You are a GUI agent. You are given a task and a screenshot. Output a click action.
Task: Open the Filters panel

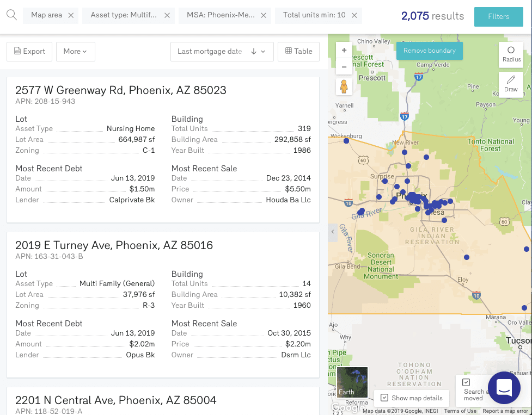coord(498,16)
